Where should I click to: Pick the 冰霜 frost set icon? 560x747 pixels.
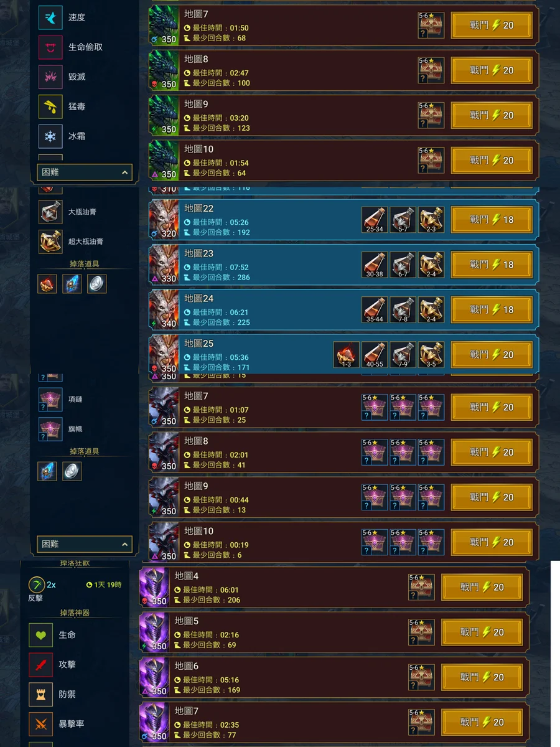(50, 136)
